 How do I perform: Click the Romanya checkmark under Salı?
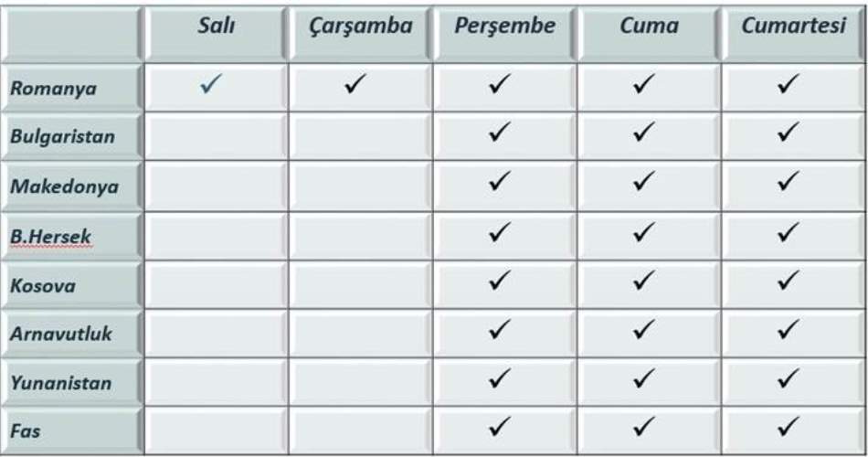[x=212, y=86]
